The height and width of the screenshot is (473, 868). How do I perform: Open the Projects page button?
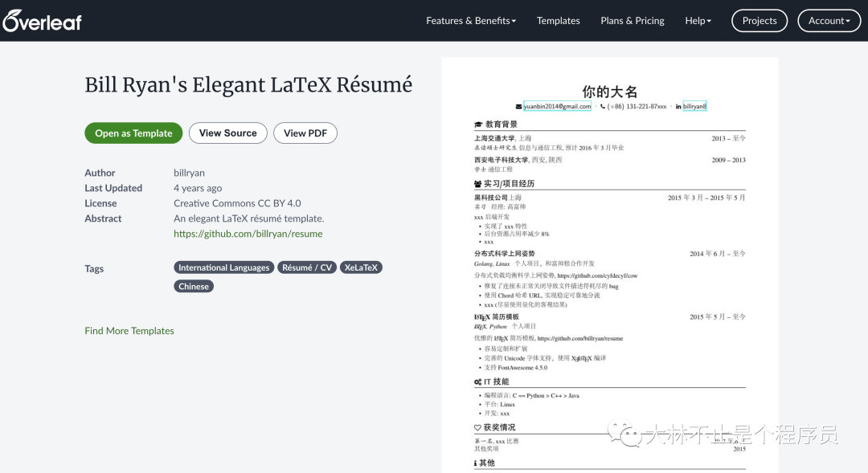point(759,20)
